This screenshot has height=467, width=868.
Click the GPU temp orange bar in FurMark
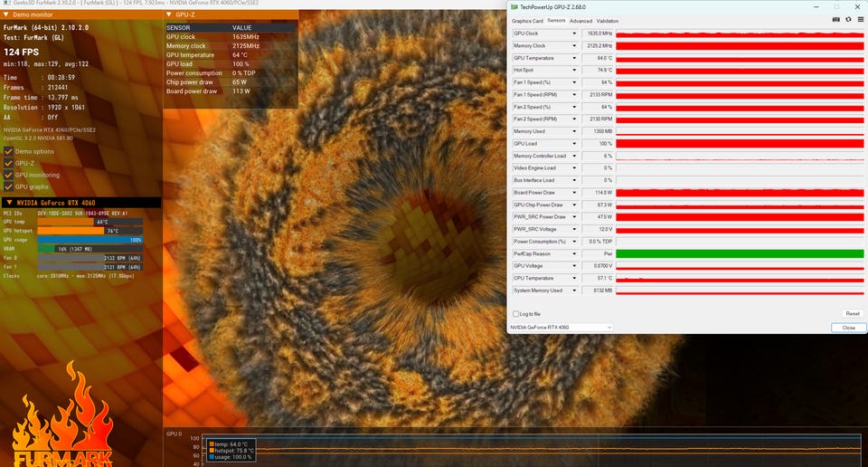(65, 222)
